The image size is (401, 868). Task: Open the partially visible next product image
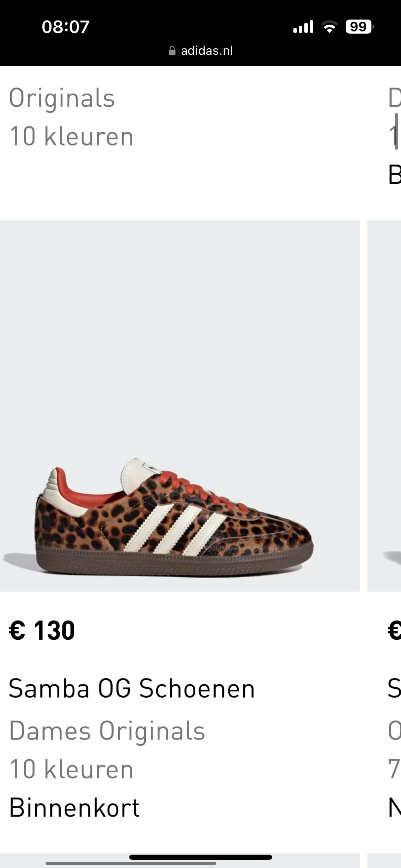pyautogui.click(x=384, y=406)
